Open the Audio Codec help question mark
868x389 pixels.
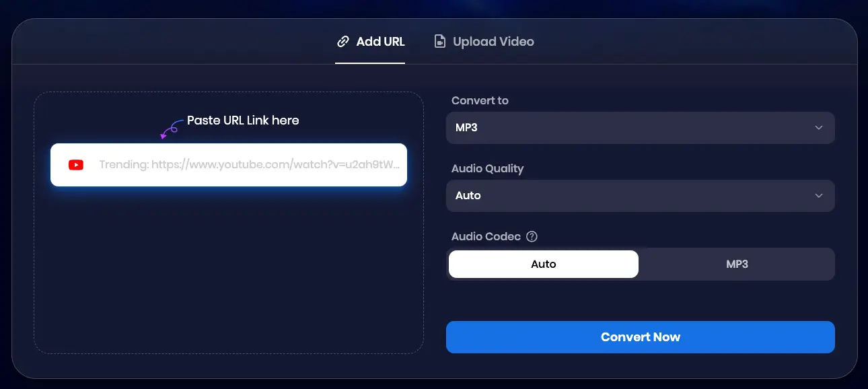[532, 236]
